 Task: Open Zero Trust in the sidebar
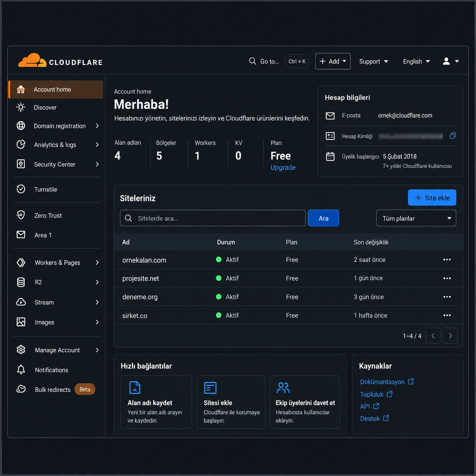(x=56, y=215)
